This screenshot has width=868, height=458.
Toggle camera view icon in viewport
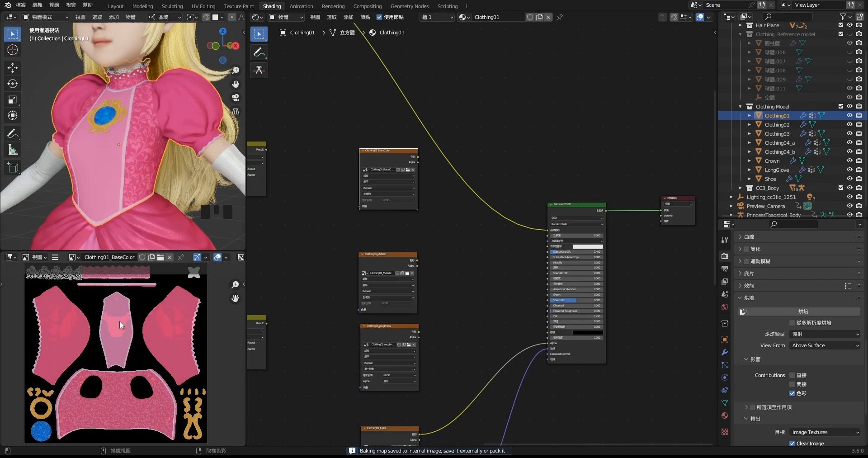[236, 98]
